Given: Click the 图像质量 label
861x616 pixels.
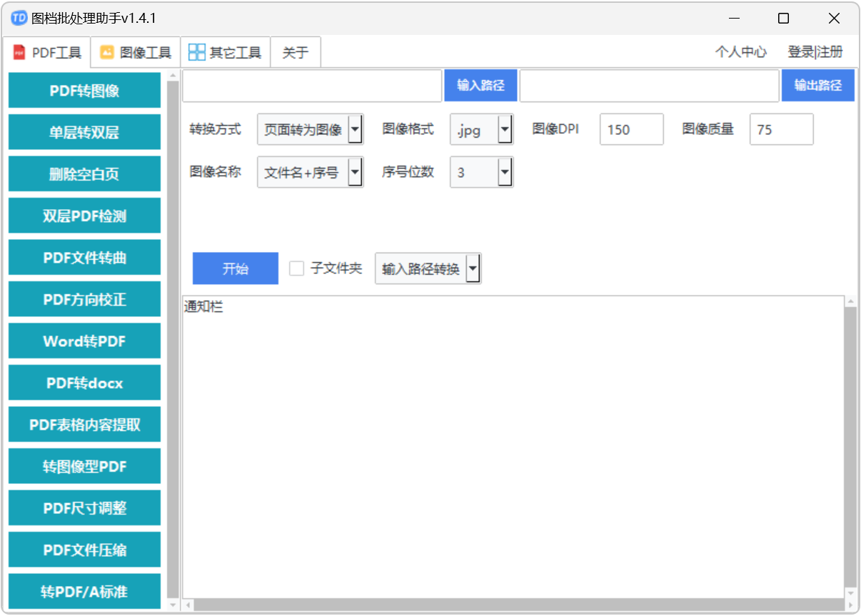Looking at the screenshot, I should click(x=708, y=129).
